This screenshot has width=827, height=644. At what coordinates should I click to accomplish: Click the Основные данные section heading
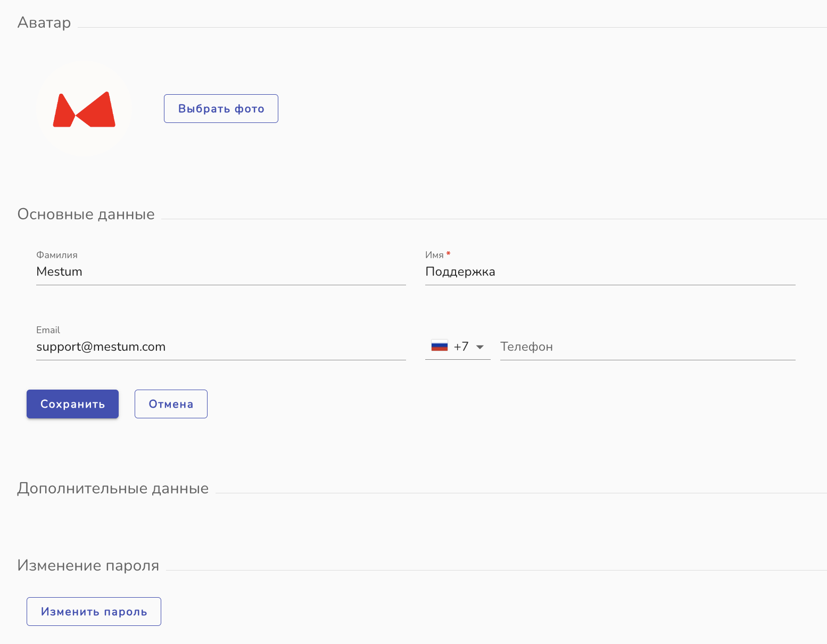(86, 214)
